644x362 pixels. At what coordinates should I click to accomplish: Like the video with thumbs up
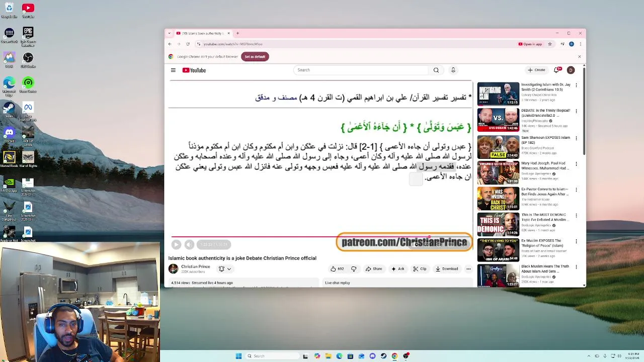[337, 269]
